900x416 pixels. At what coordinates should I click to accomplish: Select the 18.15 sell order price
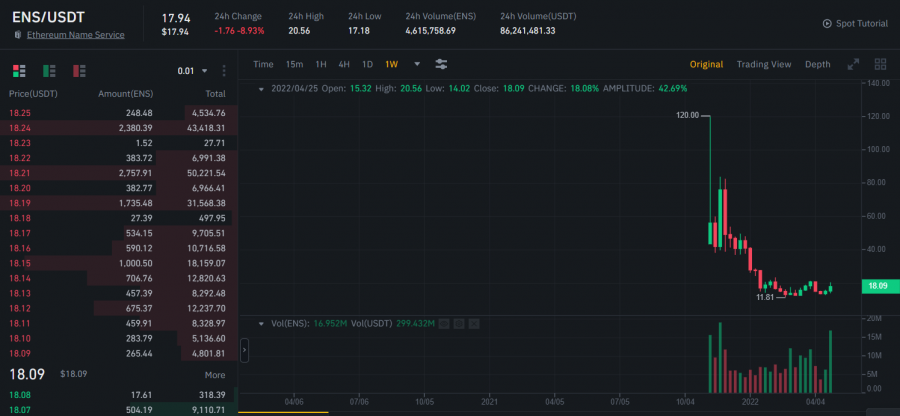tap(20, 263)
